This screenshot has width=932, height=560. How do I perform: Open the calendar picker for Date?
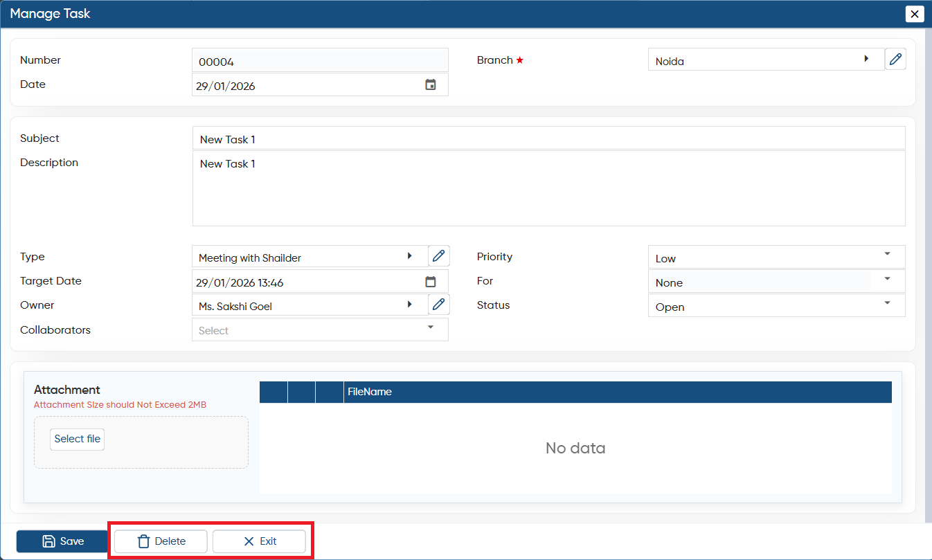click(431, 84)
